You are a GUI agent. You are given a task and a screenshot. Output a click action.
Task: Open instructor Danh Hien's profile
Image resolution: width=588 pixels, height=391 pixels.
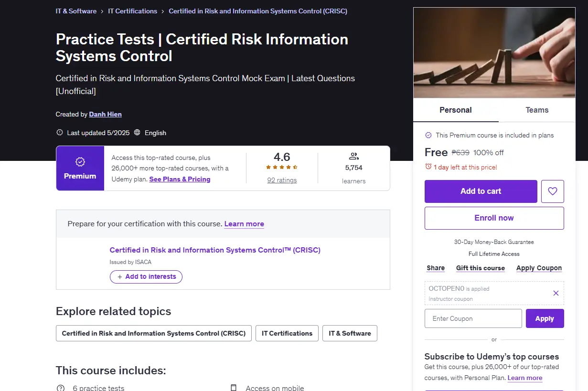[x=105, y=114]
